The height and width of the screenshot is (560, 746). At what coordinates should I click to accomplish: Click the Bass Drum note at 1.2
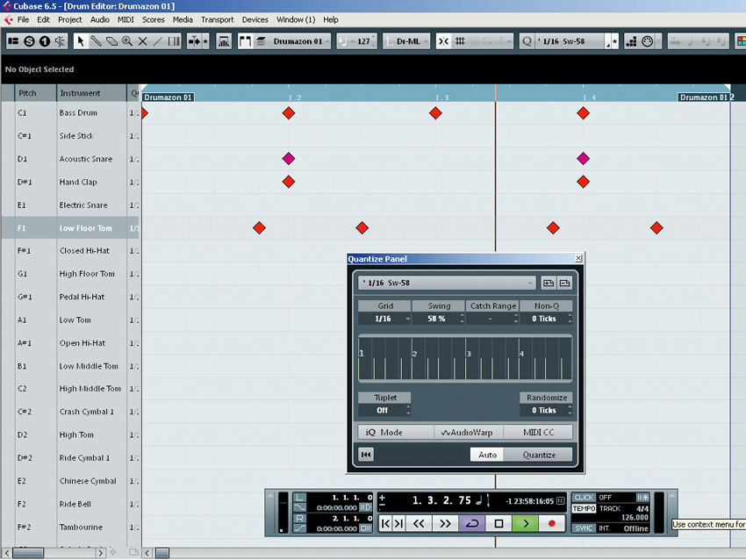coord(289,113)
